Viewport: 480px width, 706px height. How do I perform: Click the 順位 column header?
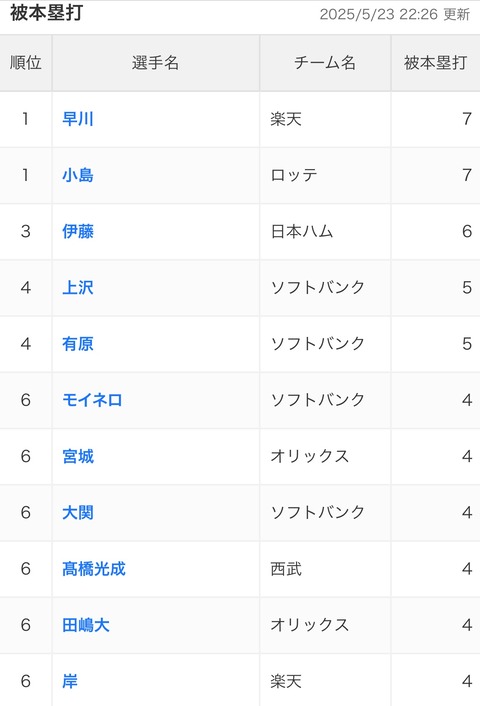[26, 63]
